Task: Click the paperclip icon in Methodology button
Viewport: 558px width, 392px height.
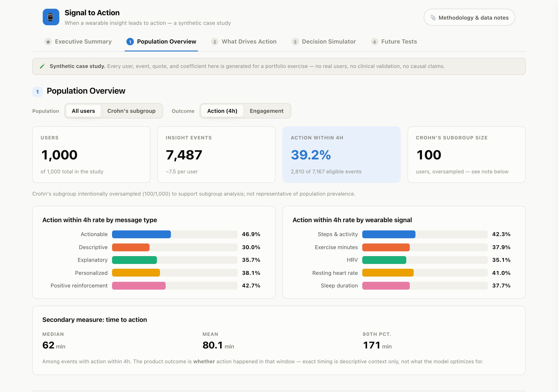Action: coord(433,17)
